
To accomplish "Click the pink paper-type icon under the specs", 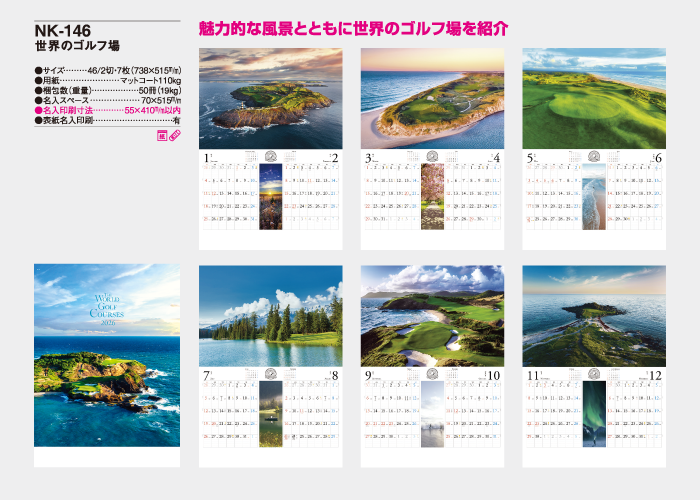I will 162,135.
